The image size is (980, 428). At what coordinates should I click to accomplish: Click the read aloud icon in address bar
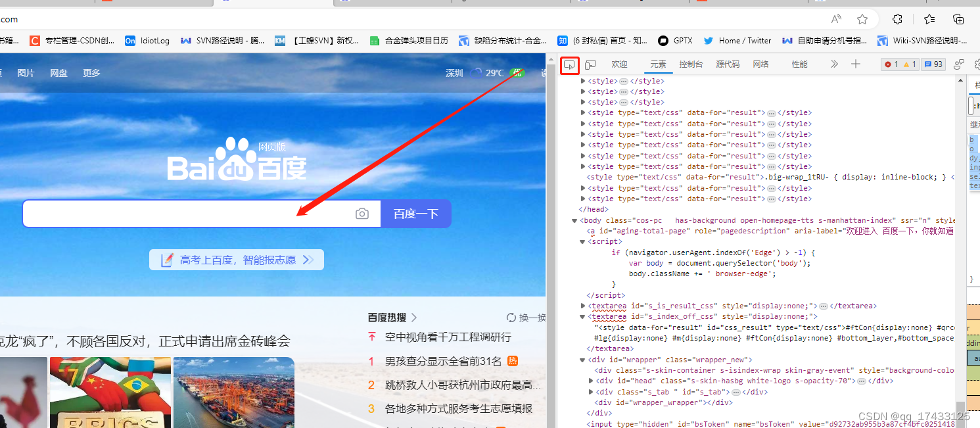pos(836,19)
